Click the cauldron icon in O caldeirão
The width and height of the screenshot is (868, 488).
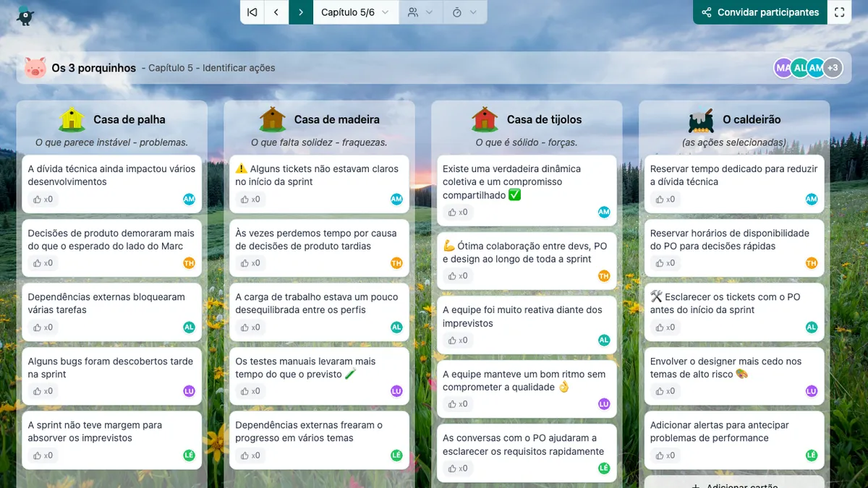click(701, 119)
